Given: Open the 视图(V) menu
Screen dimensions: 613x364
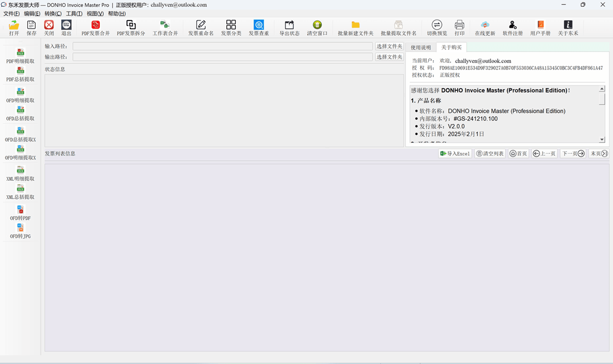Looking at the screenshot, I should 95,14.
